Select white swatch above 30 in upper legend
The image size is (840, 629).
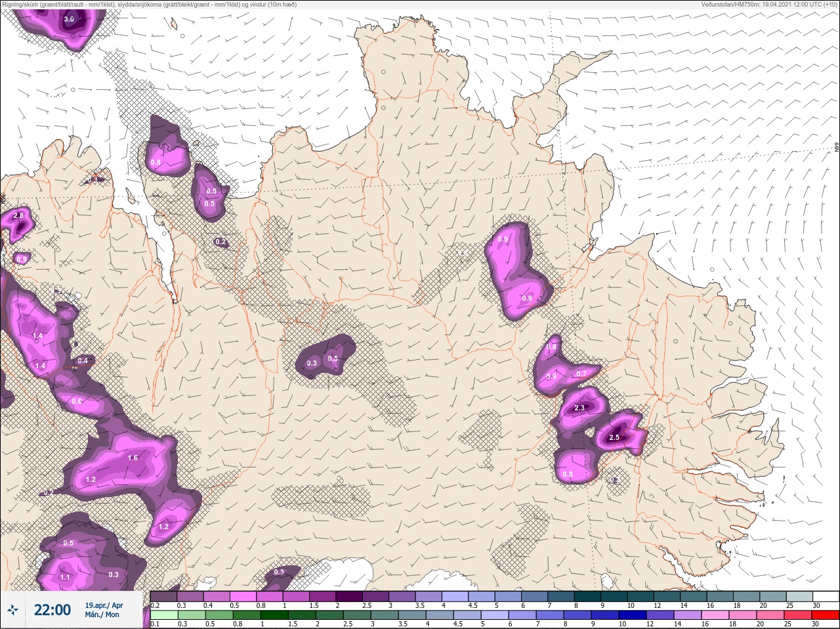pyautogui.click(x=826, y=596)
